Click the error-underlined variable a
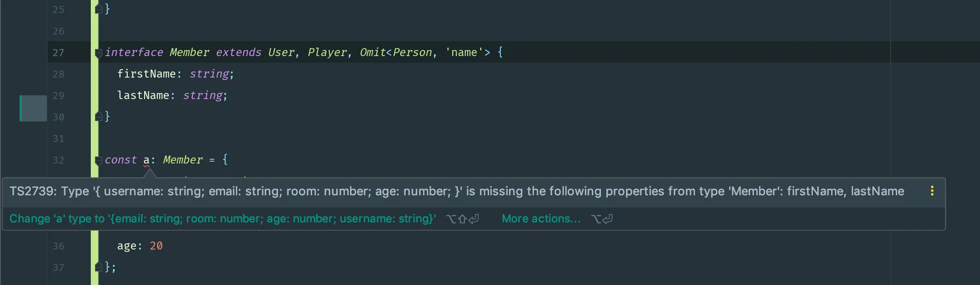The width and height of the screenshot is (980, 285). [146, 160]
